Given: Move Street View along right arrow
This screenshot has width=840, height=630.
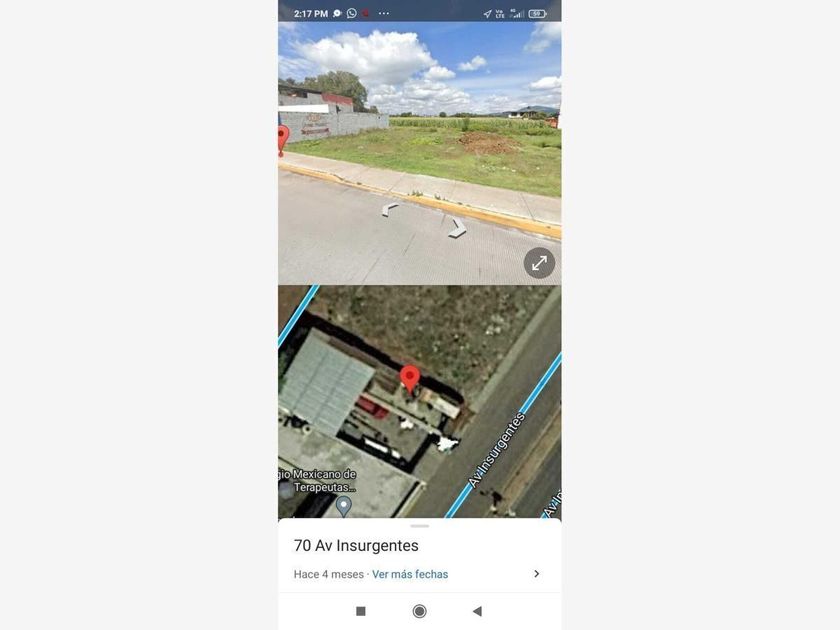Looking at the screenshot, I should tap(457, 228).
